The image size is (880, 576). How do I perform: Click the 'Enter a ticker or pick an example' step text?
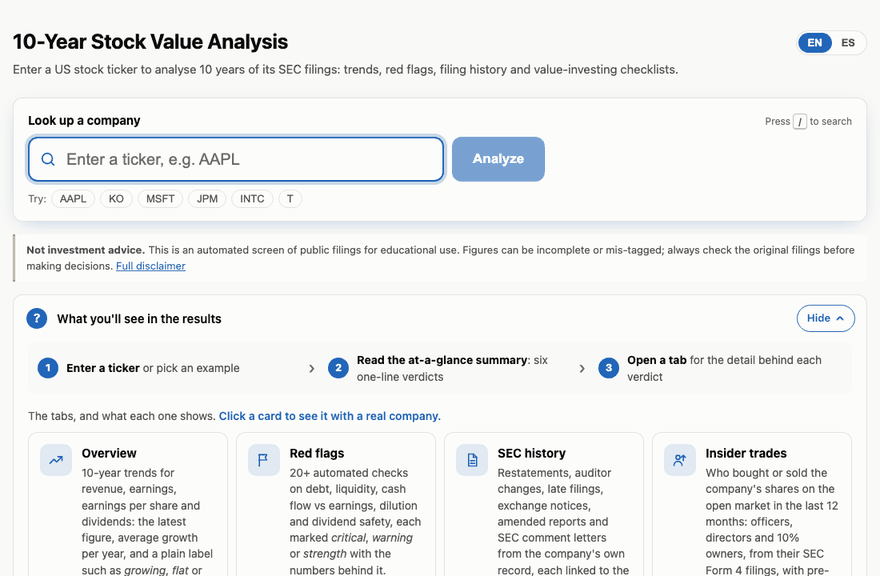(153, 368)
